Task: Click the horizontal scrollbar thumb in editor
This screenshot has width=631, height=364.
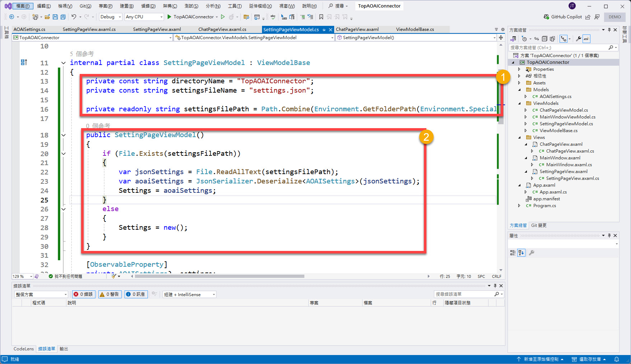Action: pyautogui.click(x=220, y=276)
